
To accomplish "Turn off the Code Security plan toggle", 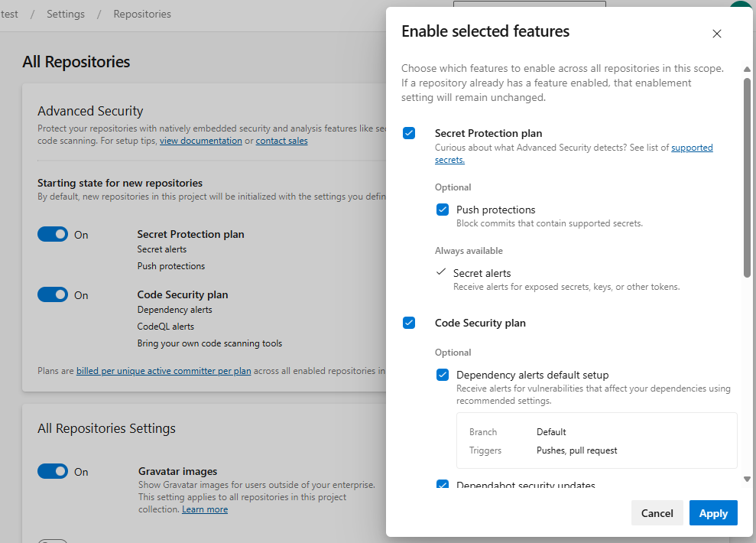I will coord(53,295).
